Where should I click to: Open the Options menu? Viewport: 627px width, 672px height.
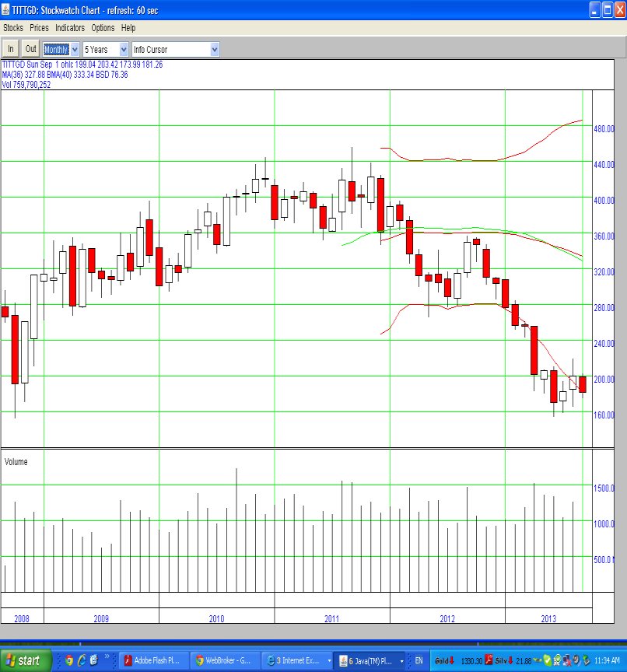(x=103, y=28)
